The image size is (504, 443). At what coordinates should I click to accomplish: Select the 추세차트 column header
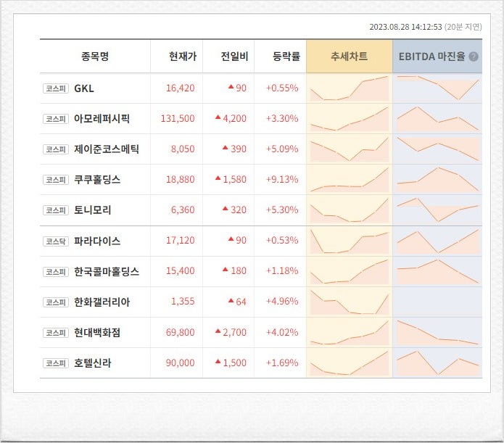point(349,57)
